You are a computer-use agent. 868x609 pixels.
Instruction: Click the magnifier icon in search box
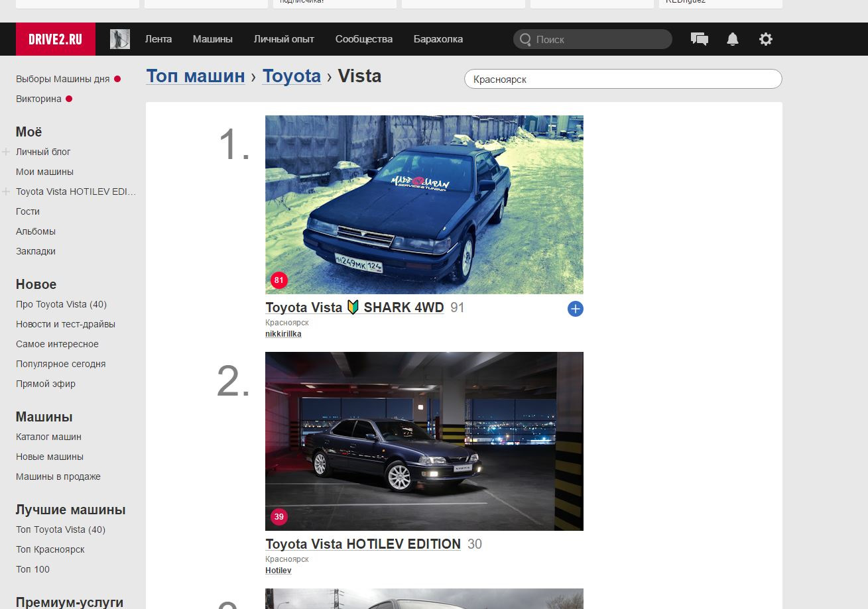525,39
